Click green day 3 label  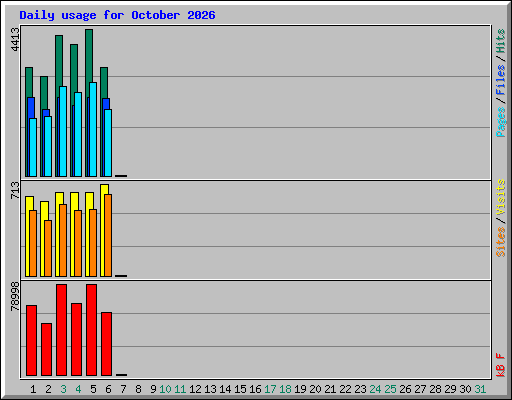(x=63, y=389)
